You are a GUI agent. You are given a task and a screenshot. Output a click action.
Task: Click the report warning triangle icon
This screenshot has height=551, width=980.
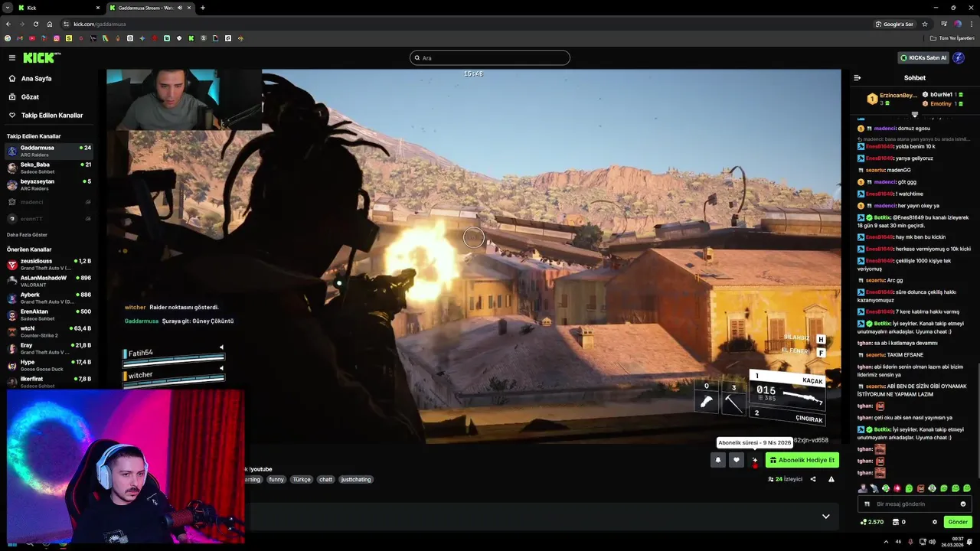[831, 479]
